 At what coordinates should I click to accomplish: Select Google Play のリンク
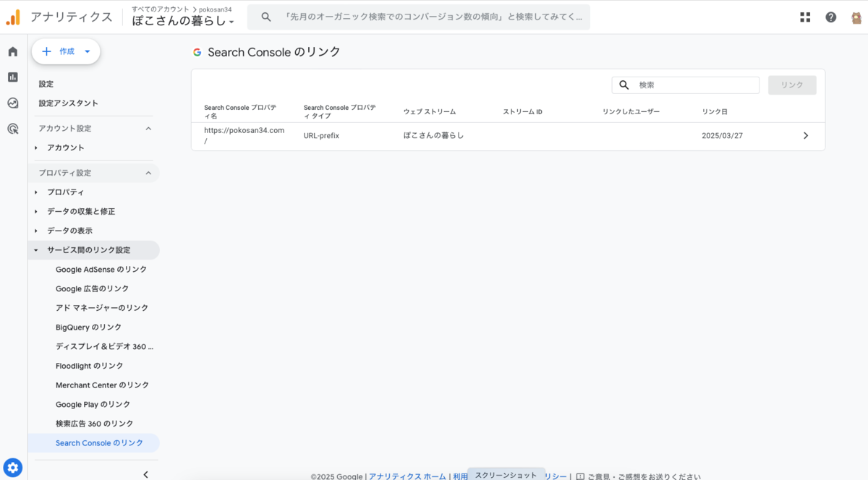click(x=93, y=404)
